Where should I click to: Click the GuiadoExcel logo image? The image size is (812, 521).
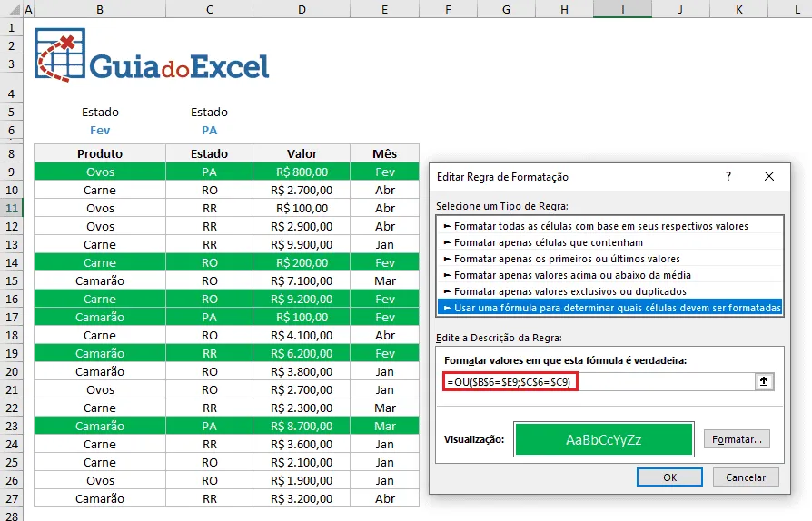point(152,54)
